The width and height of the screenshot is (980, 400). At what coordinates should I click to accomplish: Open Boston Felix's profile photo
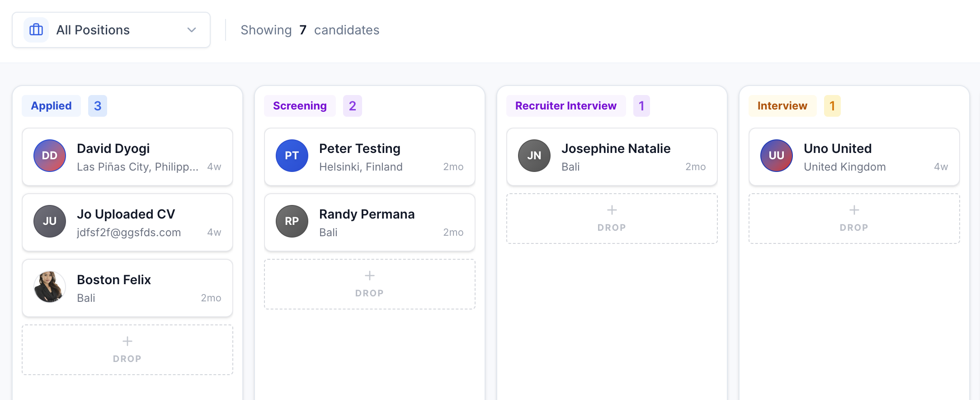pyautogui.click(x=50, y=287)
